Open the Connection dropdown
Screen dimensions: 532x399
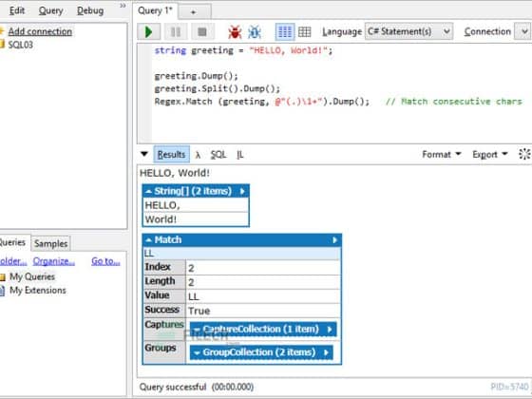click(x=523, y=31)
